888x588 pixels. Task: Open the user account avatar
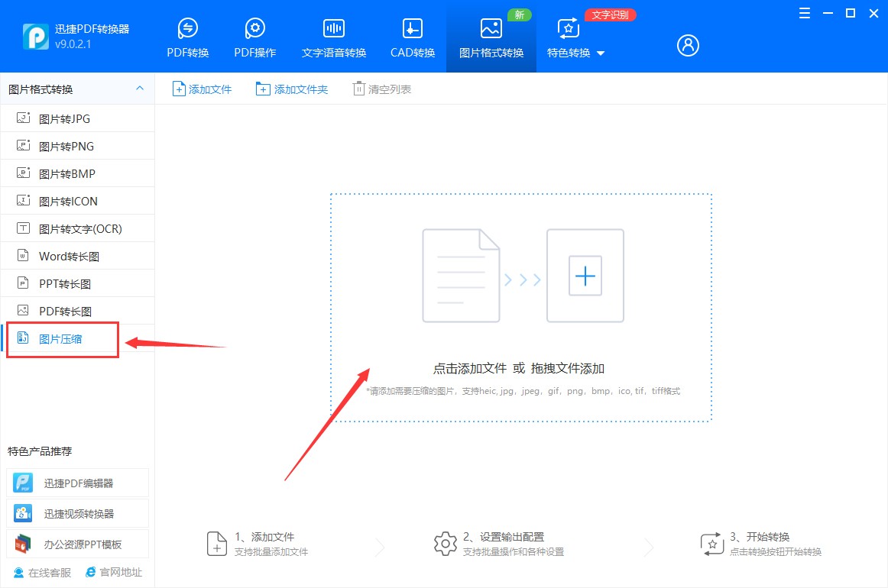687,45
